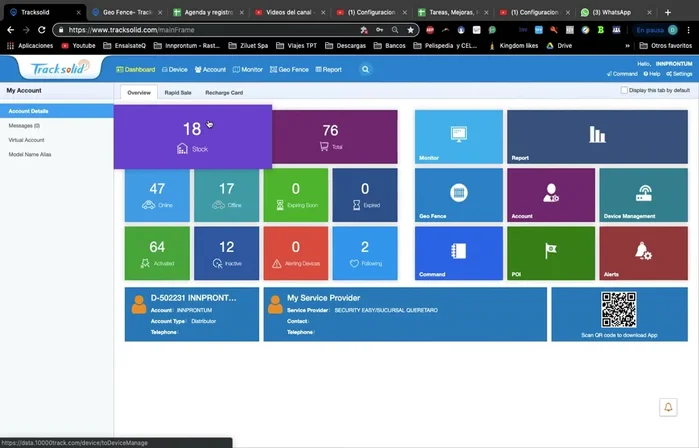Open the Device menu in top navigation
699x448 pixels.
(174, 70)
